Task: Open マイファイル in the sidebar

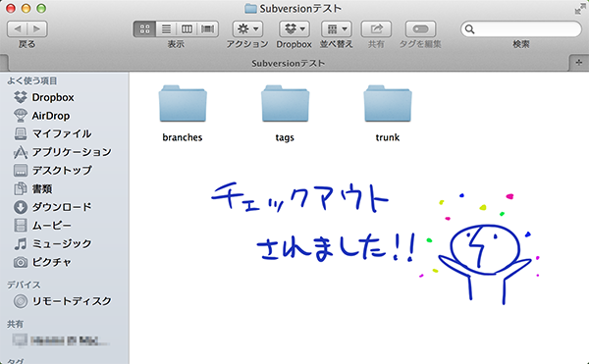Action: (x=52, y=133)
